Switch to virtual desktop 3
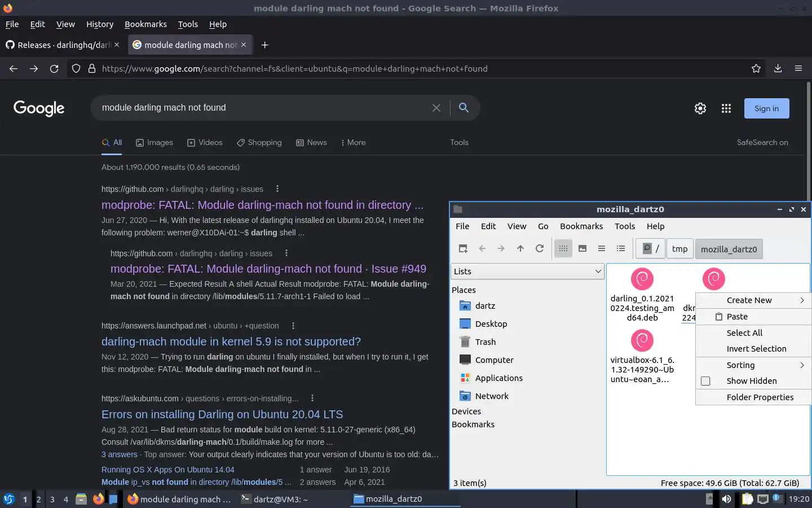 click(52, 499)
